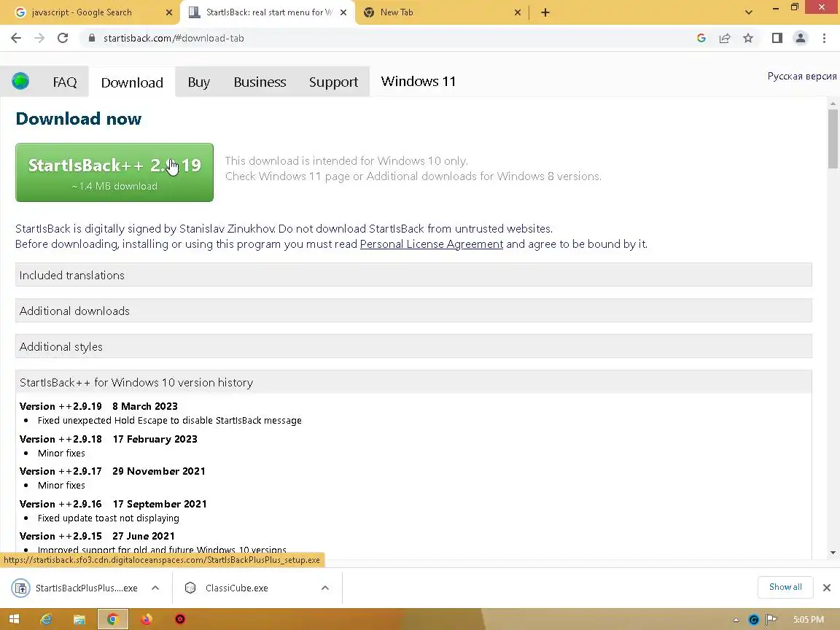
Task: Launch Firefox from the taskbar
Action: pos(147,619)
